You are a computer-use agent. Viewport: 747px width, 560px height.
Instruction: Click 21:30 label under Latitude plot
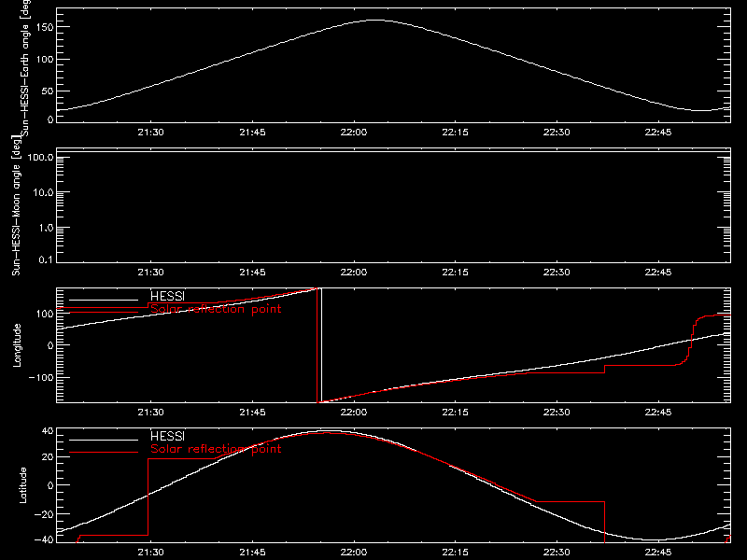tap(151, 553)
